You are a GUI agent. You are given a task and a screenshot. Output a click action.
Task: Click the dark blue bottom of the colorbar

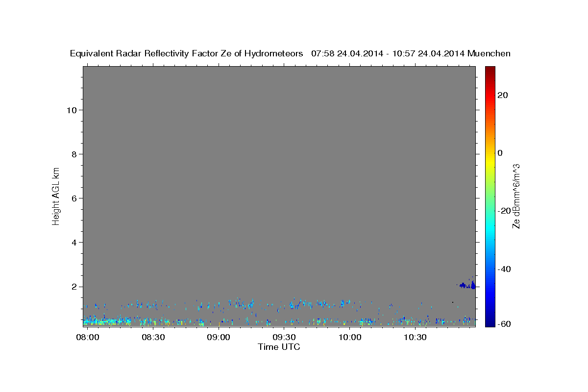click(490, 323)
